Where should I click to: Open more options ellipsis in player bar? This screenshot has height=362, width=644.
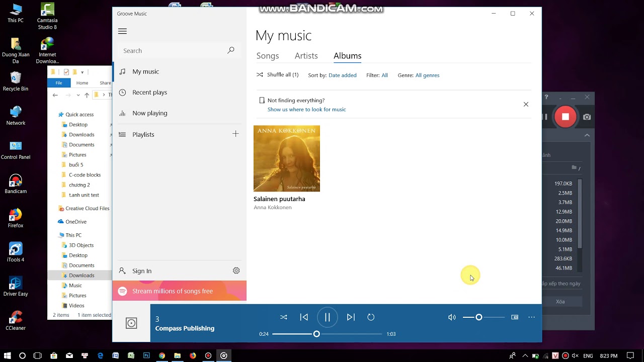pos(531,317)
